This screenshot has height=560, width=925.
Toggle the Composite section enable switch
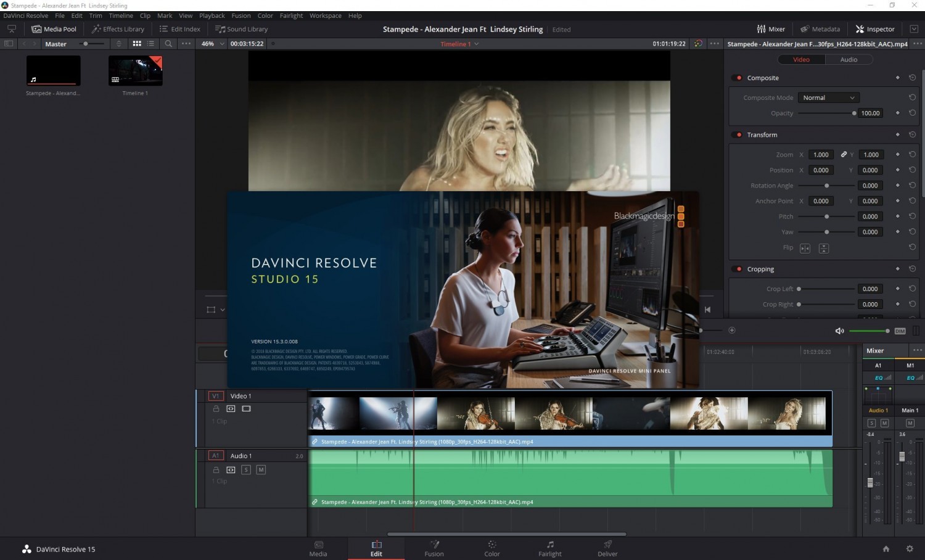point(739,78)
